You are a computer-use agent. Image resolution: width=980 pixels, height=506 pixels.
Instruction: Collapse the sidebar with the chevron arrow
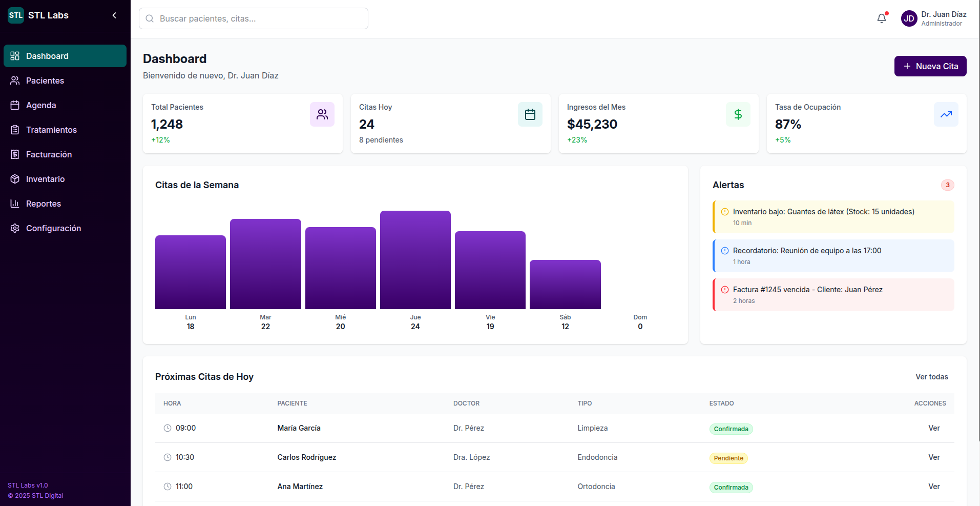pos(114,15)
